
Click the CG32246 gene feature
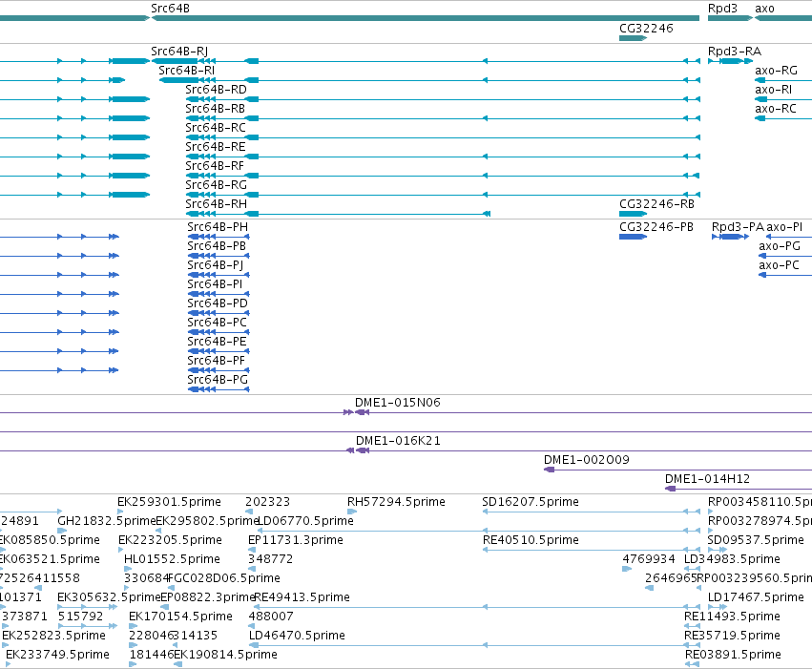pyautogui.click(x=633, y=38)
